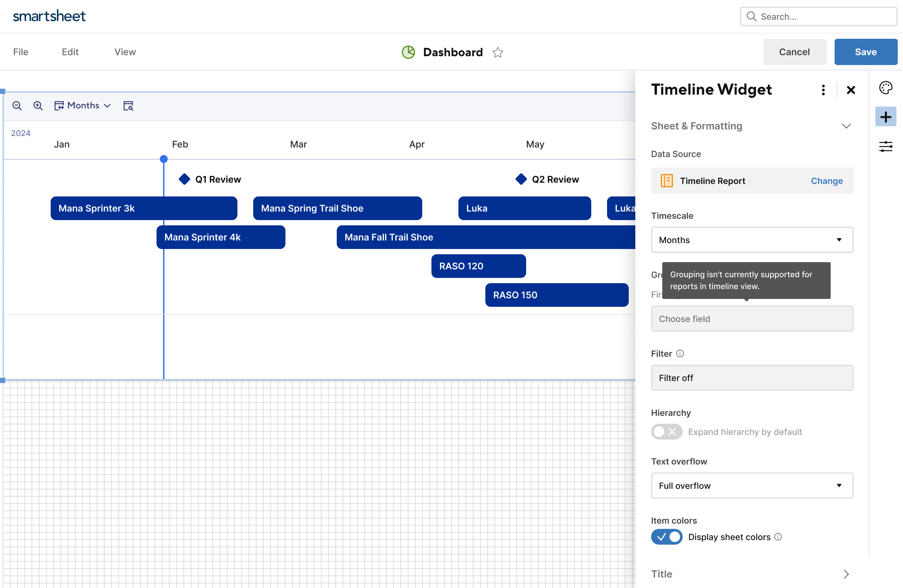Click the Change data source link
Screen dimensions: 903x588
pyautogui.click(x=827, y=181)
